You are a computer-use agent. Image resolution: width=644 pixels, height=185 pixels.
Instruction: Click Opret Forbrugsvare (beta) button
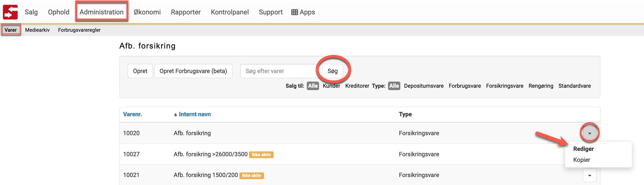coord(193,71)
